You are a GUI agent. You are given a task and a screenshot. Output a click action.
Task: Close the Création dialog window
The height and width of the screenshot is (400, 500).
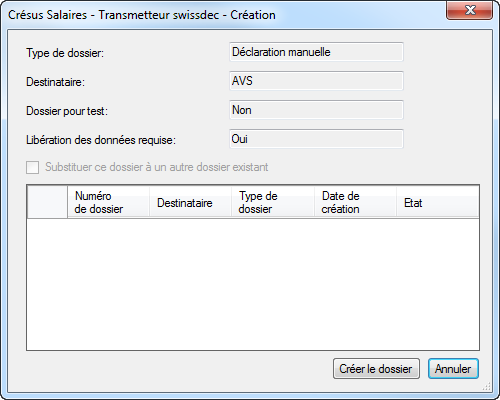(x=469, y=10)
